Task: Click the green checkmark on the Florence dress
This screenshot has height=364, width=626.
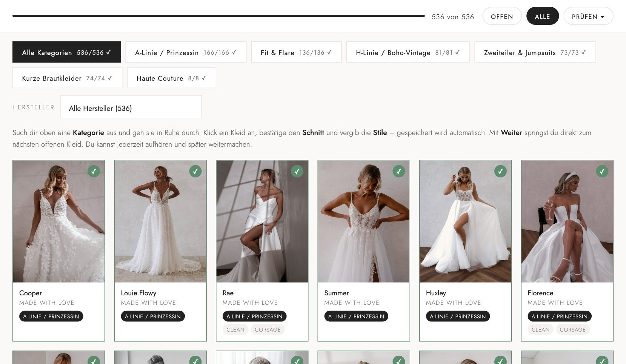Action: pyautogui.click(x=602, y=171)
